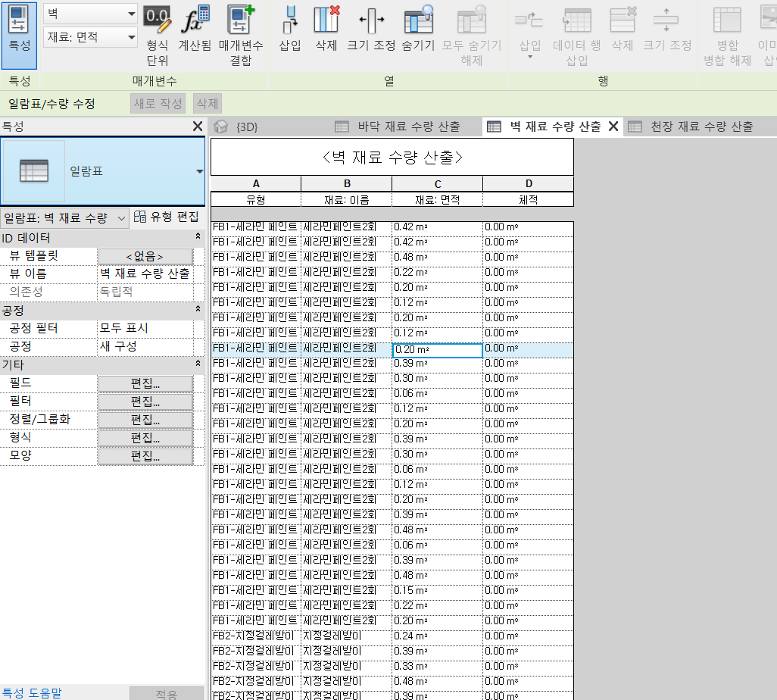Open the column 크기 조정 resize tool
777x700 pixels.
371,29
